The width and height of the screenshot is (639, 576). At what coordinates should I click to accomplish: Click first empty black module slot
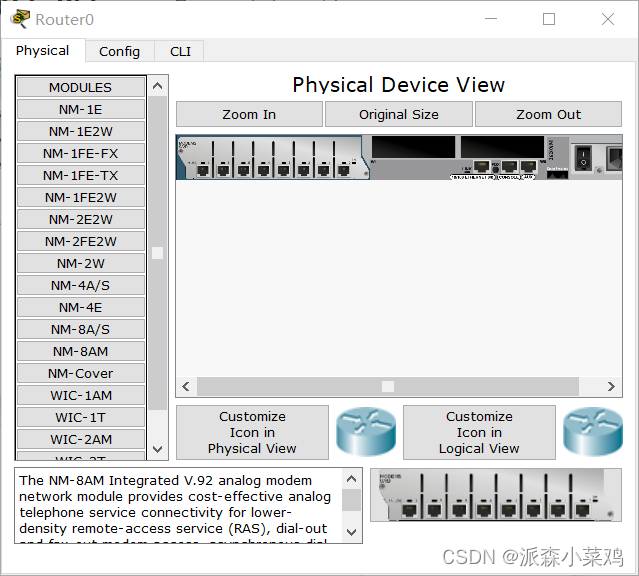(413, 147)
